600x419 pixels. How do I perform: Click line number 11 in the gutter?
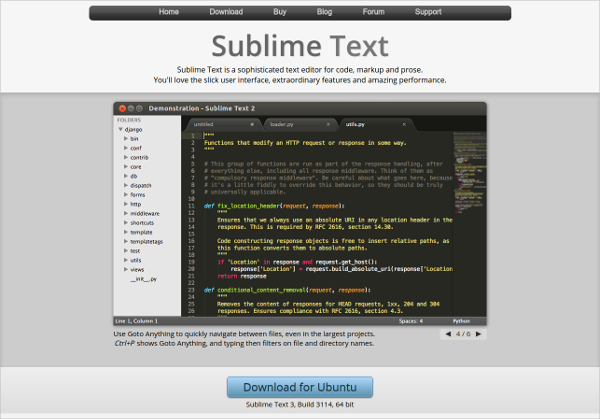click(191, 206)
